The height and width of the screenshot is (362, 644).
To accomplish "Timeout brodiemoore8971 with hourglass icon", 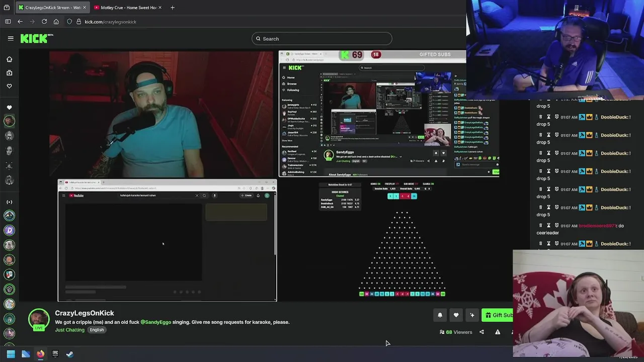I will pyautogui.click(x=549, y=226).
